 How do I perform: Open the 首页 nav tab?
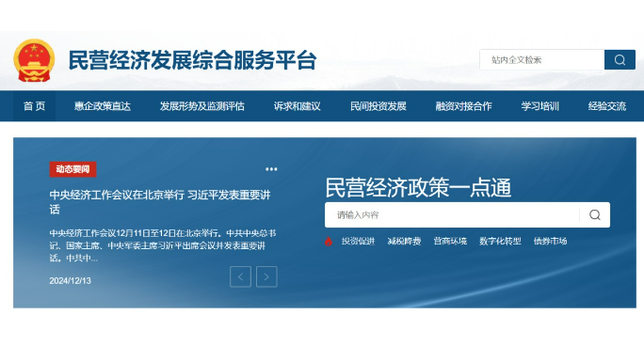click(35, 106)
